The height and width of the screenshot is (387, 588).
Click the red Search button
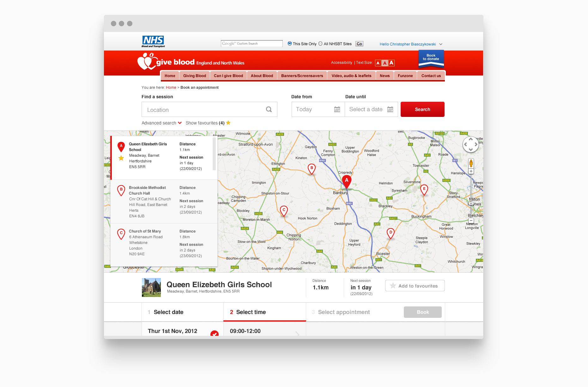point(422,109)
